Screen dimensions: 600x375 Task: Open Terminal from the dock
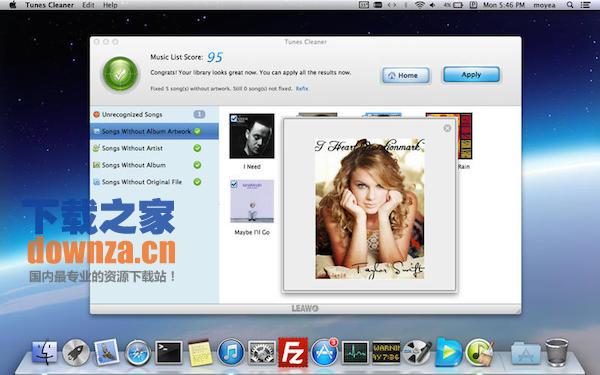tap(168, 352)
